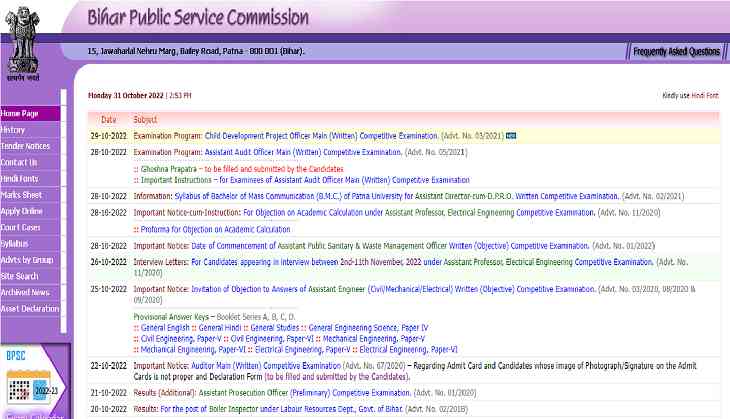Open Proforma for Objection on Academic Calculation
This screenshot has width=730, height=419.
pos(215,230)
